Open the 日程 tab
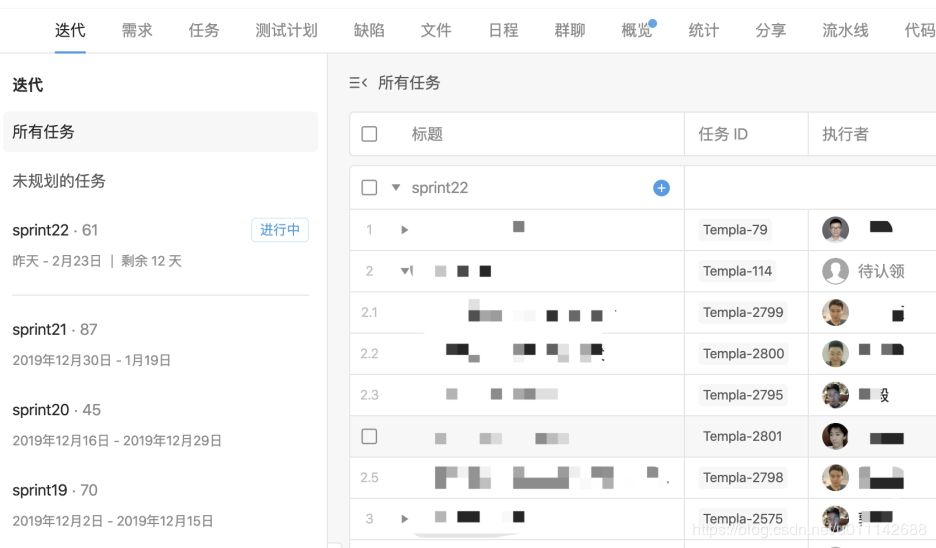 [x=503, y=30]
